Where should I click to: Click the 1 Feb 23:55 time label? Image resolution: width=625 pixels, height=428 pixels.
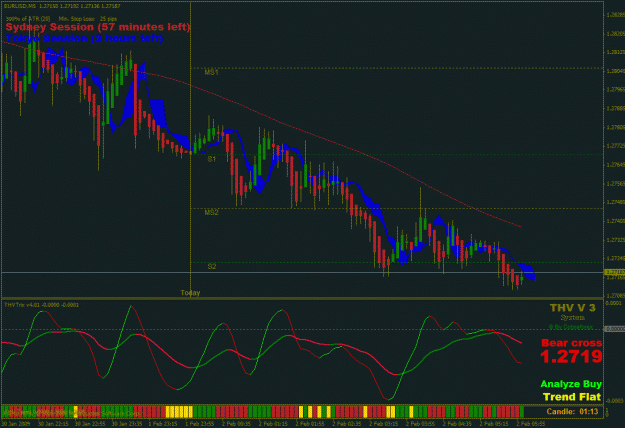click(199, 424)
